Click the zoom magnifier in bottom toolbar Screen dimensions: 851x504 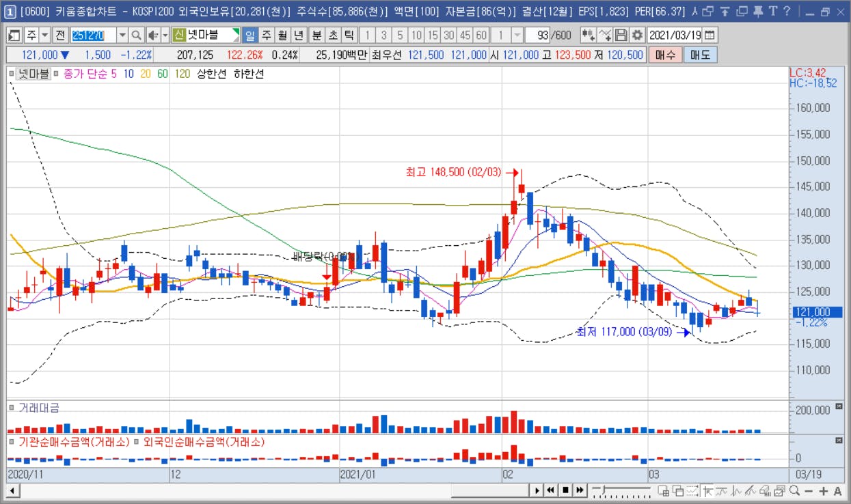click(x=795, y=490)
